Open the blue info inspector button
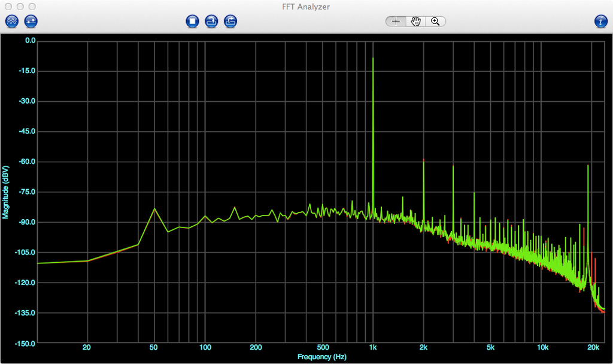 click(x=601, y=22)
